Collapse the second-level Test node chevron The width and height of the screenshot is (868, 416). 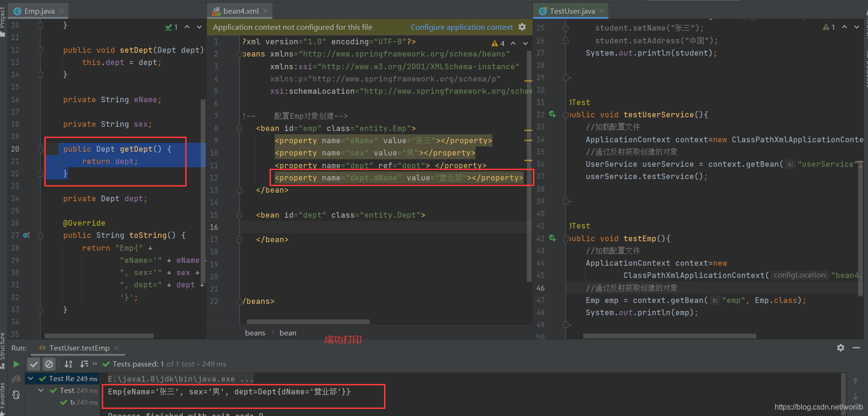pos(41,390)
